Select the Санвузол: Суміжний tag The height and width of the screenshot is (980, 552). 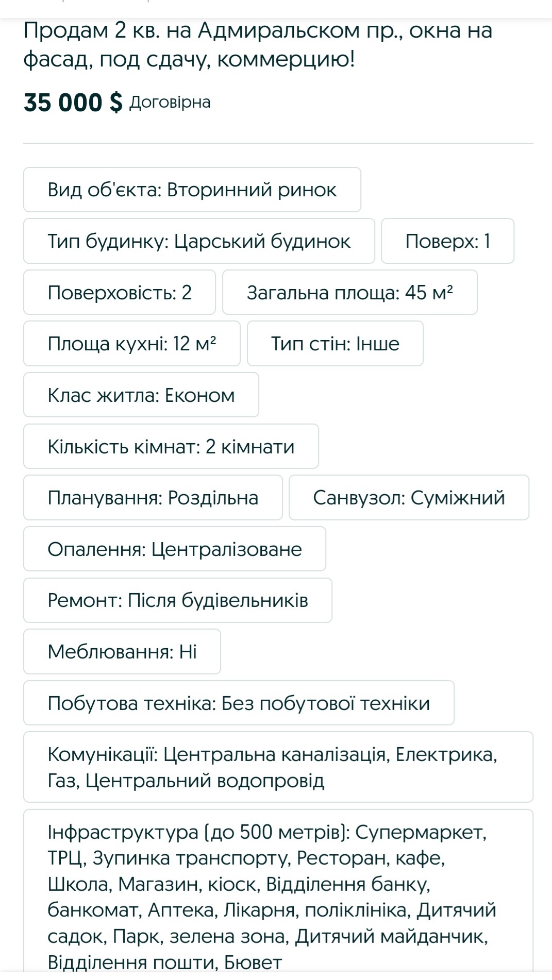click(409, 497)
